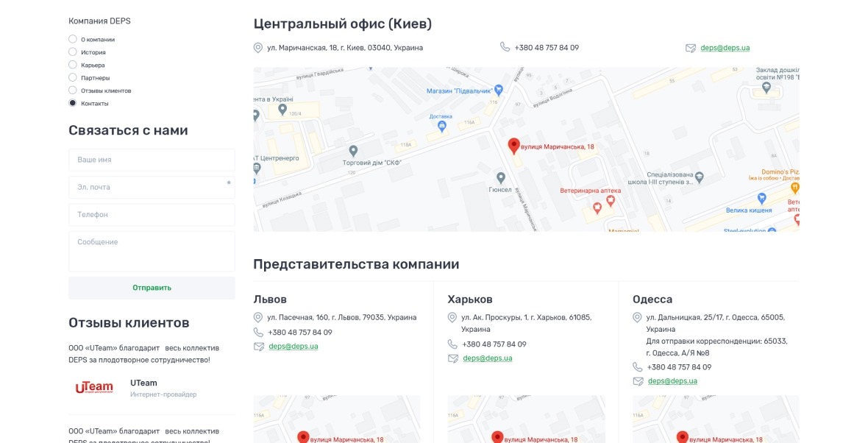Click envelope icon under Одесса office
This screenshot has width=868, height=443.
638,381
